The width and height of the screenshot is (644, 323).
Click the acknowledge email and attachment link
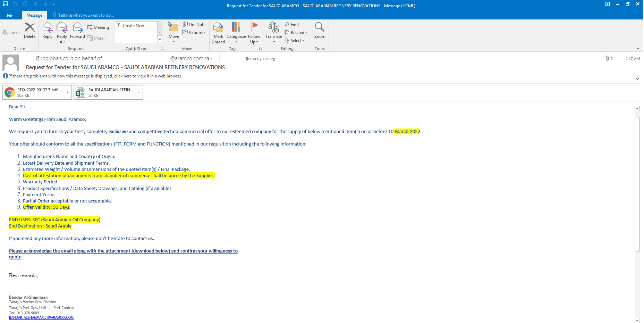pyautogui.click(x=123, y=251)
